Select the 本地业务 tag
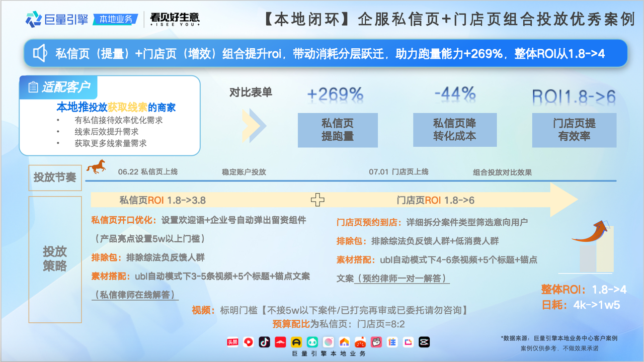 coord(116,20)
